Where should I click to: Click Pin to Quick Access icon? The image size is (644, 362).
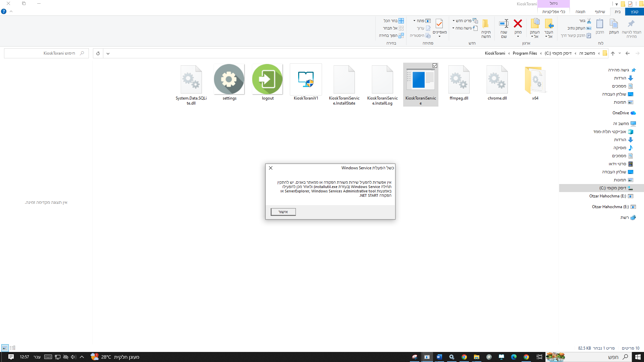click(x=631, y=23)
